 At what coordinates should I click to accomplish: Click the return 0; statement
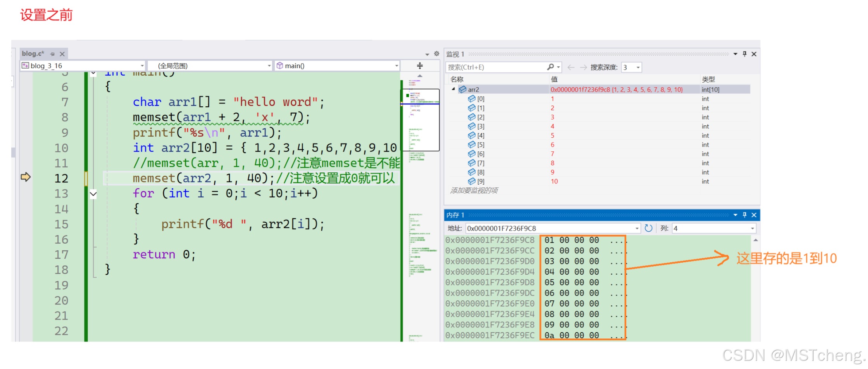click(x=164, y=255)
